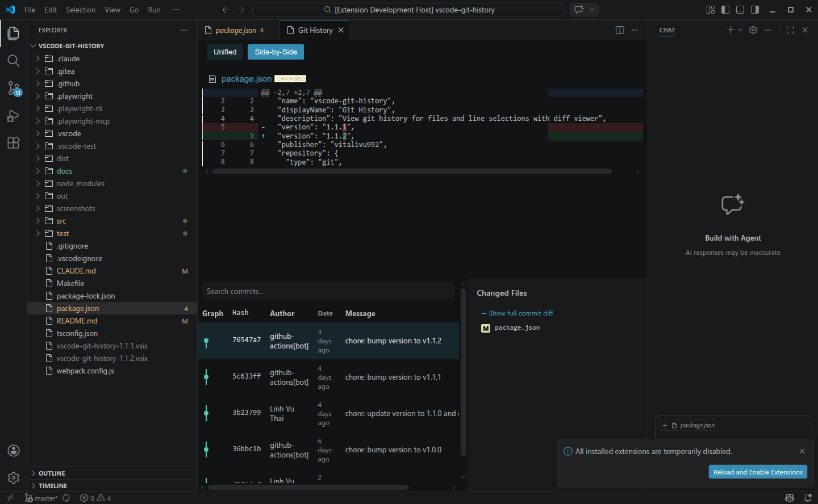Collapse the VSCODE-GIT-HISTORY root folder
This screenshot has width=818, height=504.
[x=112, y=46]
